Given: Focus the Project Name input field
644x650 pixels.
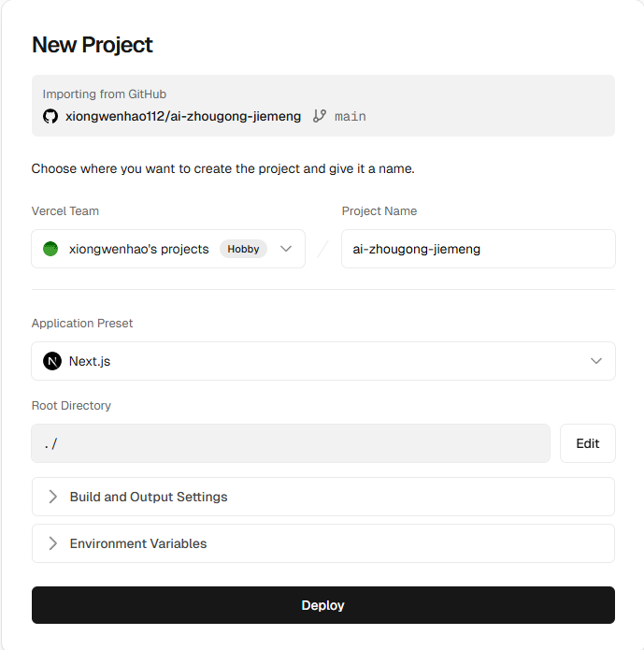Looking at the screenshot, I should pyautogui.click(x=478, y=249).
